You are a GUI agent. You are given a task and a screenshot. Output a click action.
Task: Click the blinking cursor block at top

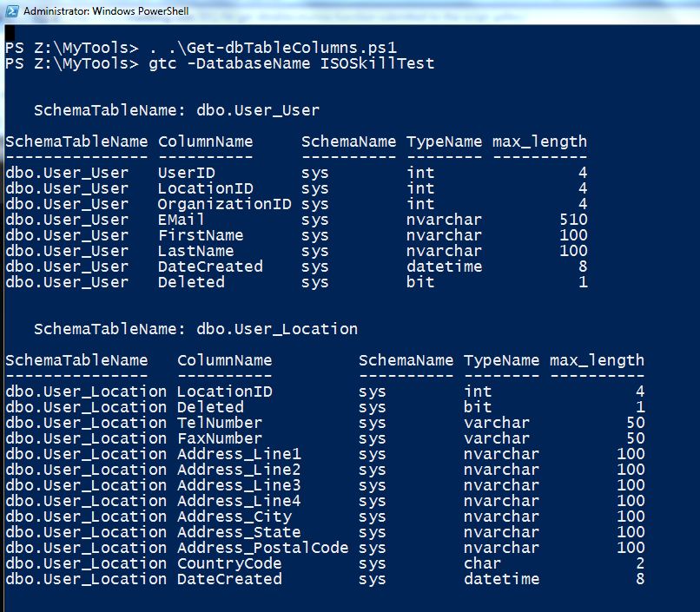tap(10, 33)
